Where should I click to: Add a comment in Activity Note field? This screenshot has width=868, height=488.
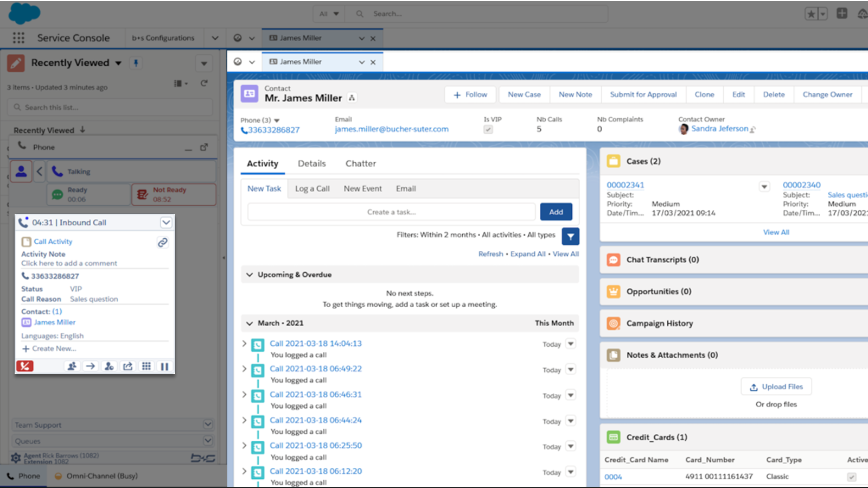69,263
